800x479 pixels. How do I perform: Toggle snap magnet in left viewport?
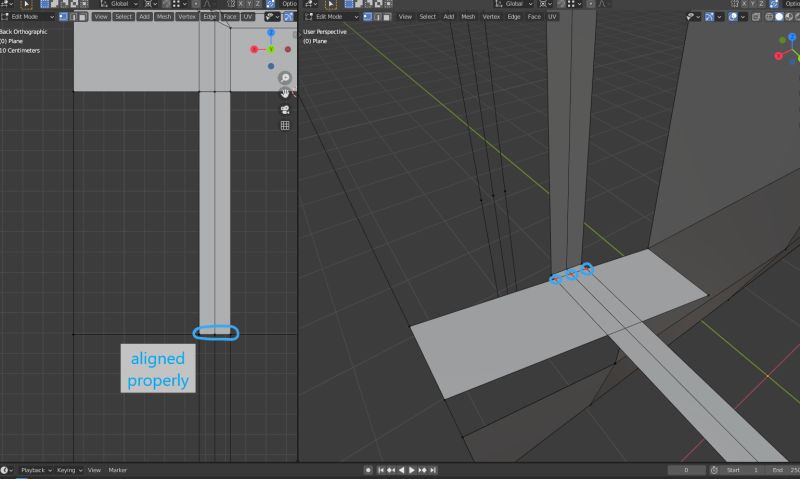167,4
